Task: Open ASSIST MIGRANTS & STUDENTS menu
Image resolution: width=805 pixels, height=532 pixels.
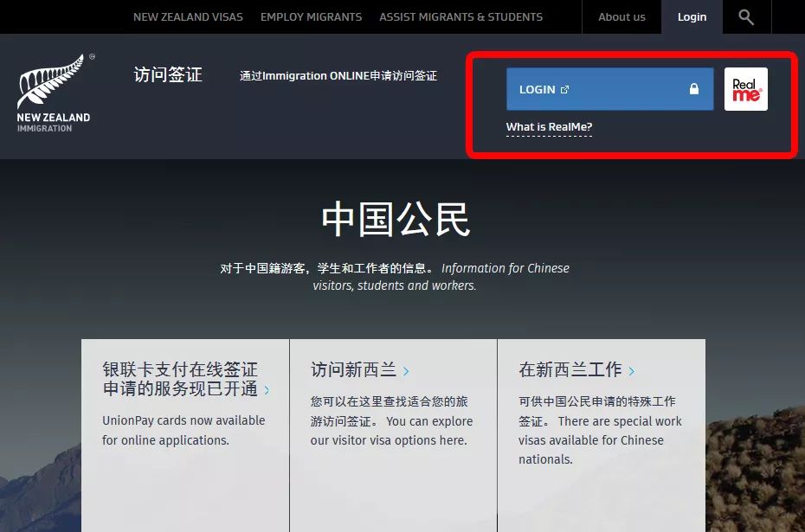Action: tap(461, 17)
